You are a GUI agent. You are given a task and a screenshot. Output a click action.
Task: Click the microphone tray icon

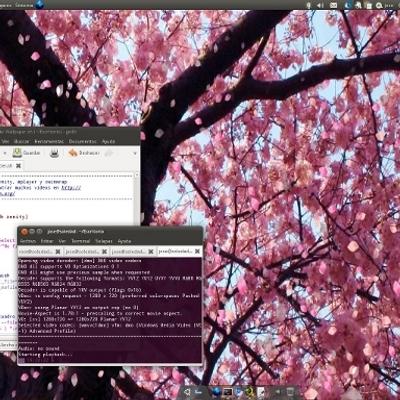point(309,5)
